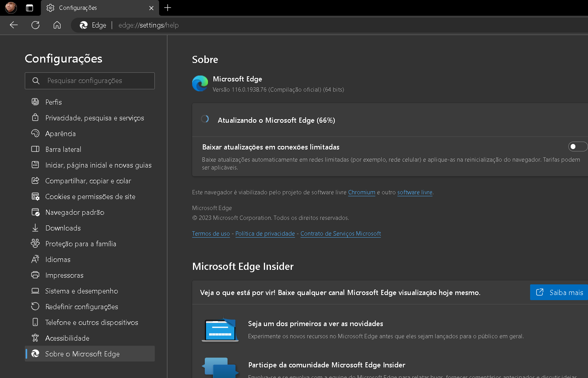Click the updating spinner progress indicator
This screenshot has width=588, height=378.
tap(205, 119)
